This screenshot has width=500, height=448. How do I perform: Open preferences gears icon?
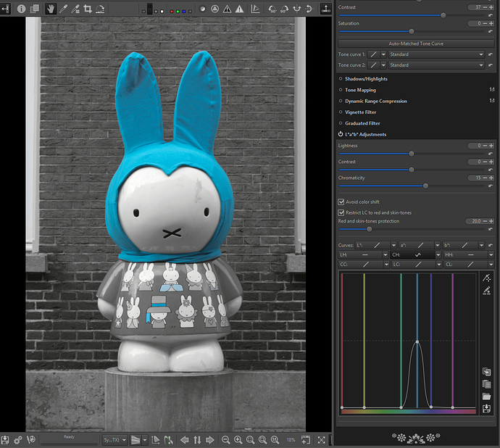pyautogui.click(x=18, y=440)
